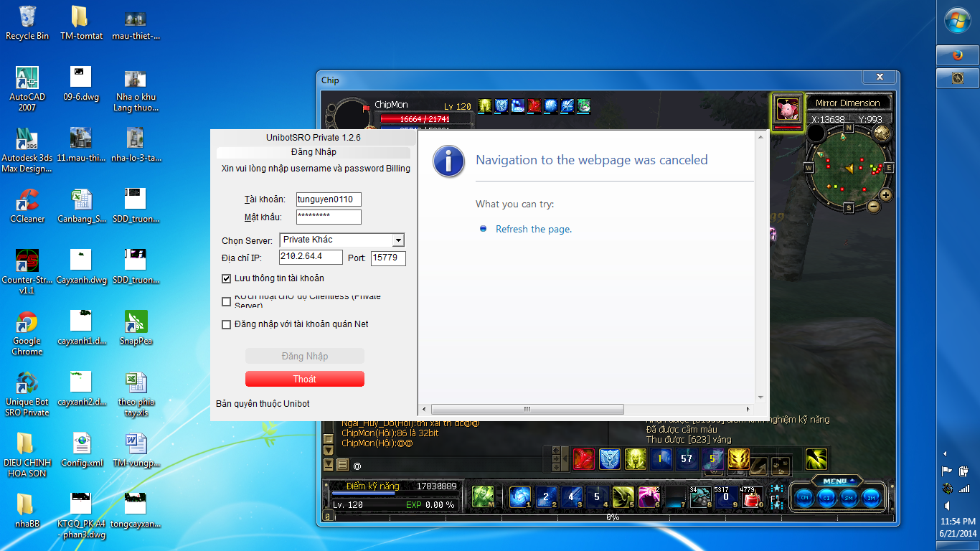
Task: Expand the Chọn Server dropdown
Action: [399, 240]
